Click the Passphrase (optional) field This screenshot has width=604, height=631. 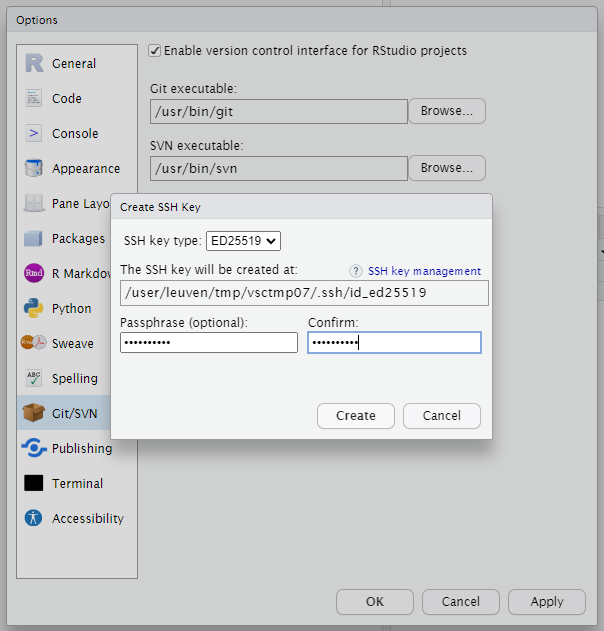point(208,343)
